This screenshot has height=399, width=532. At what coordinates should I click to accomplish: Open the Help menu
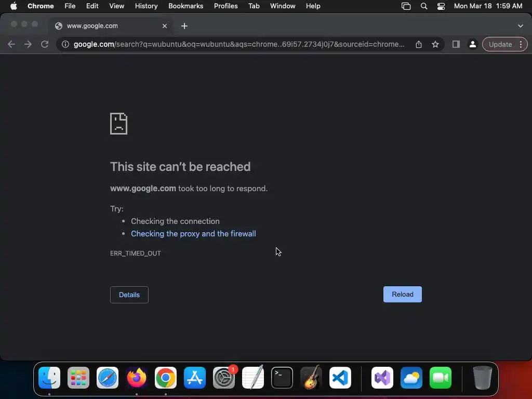click(x=313, y=6)
